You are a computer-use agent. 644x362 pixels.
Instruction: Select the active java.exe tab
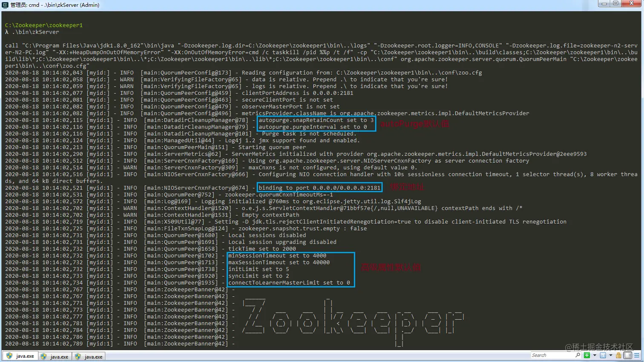(x=20, y=356)
